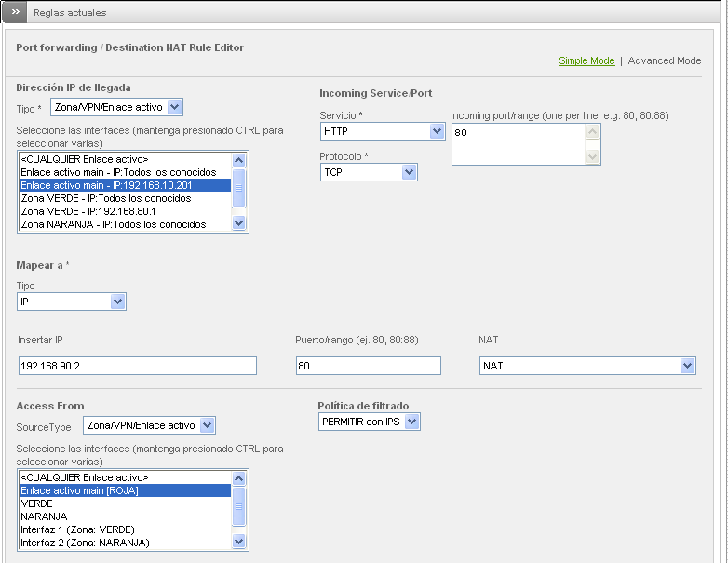Switch to Simple Mode
Viewport: 728px width, 563px height.
pyautogui.click(x=586, y=60)
